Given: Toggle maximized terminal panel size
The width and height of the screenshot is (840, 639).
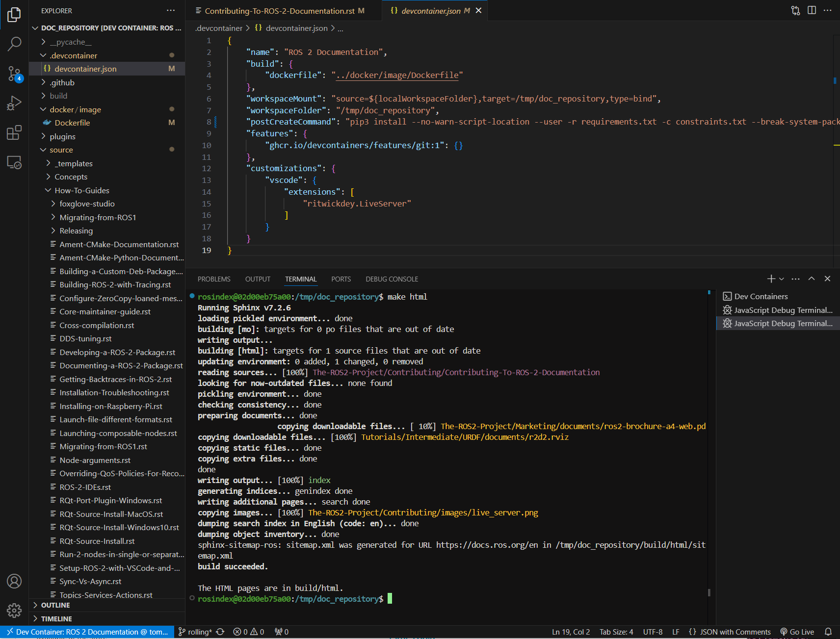Looking at the screenshot, I should 812,279.
